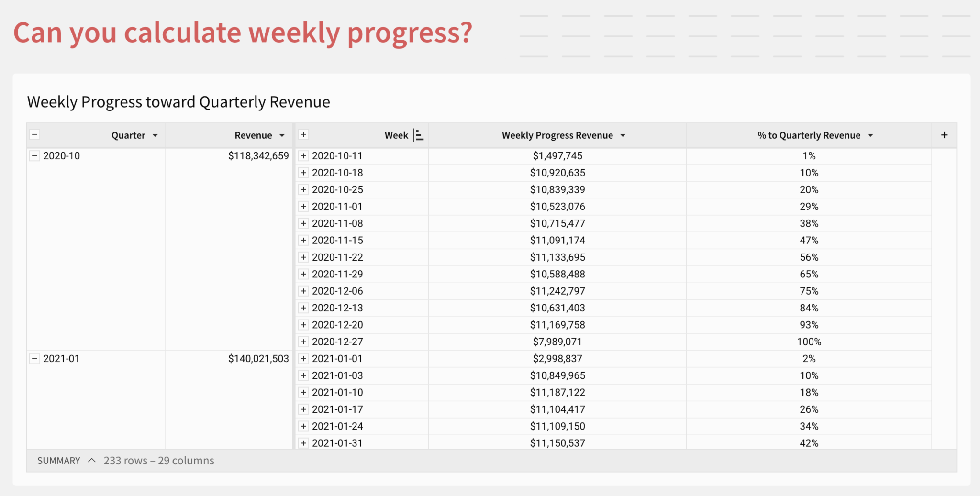Click the plus icon left of the Week column header
Image resolution: width=980 pixels, height=496 pixels.
[303, 135]
